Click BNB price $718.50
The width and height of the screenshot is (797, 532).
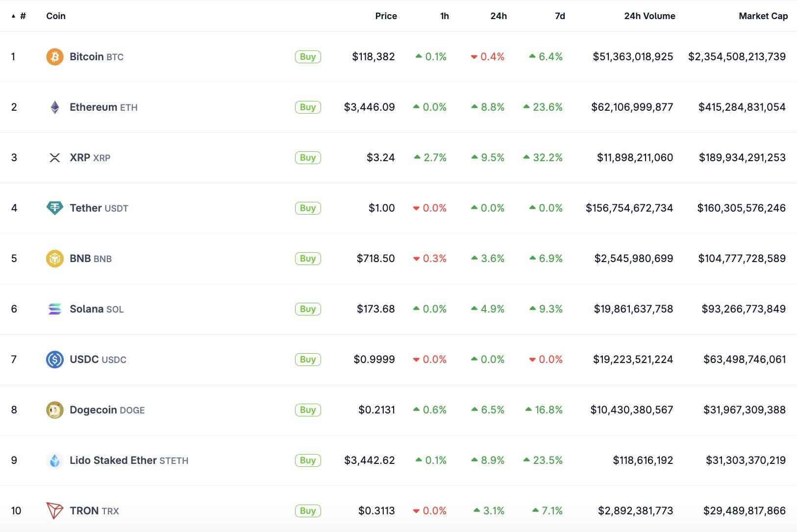coord(376,259)
